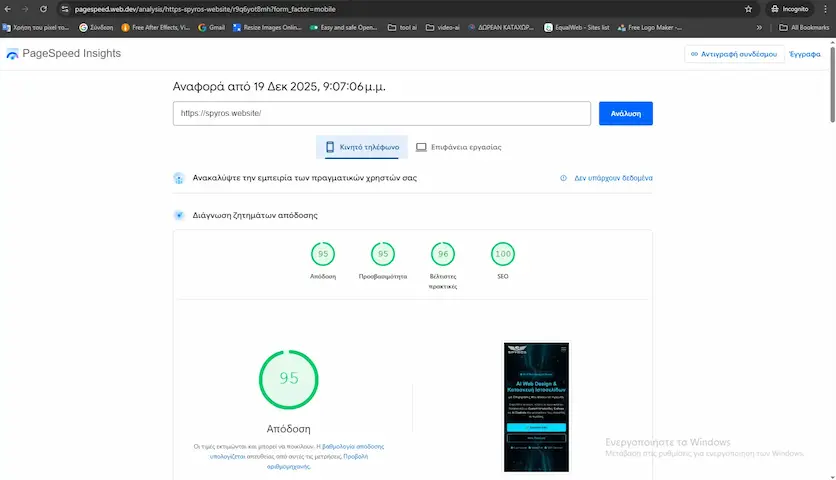Open the ΔΩΡΕΑΝ ΚΑΤΑΧΩΡ bookmark

[x=501, y=27]
